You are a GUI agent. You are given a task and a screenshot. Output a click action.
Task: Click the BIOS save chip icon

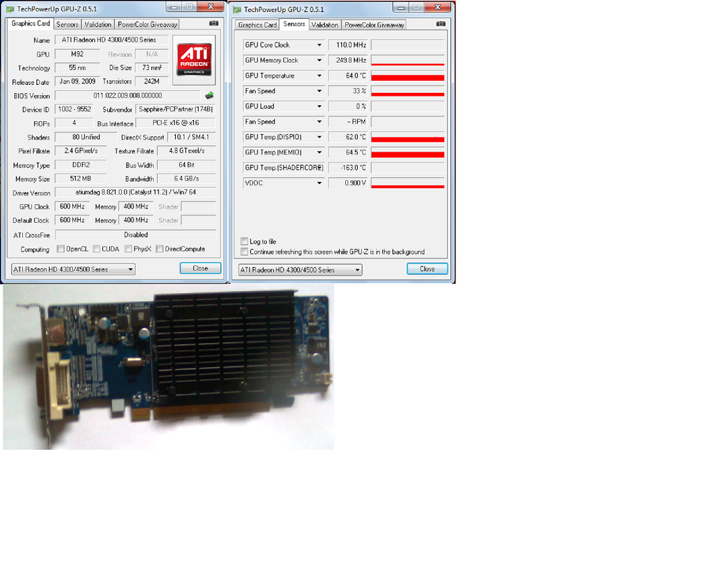(x=210, y=96)
